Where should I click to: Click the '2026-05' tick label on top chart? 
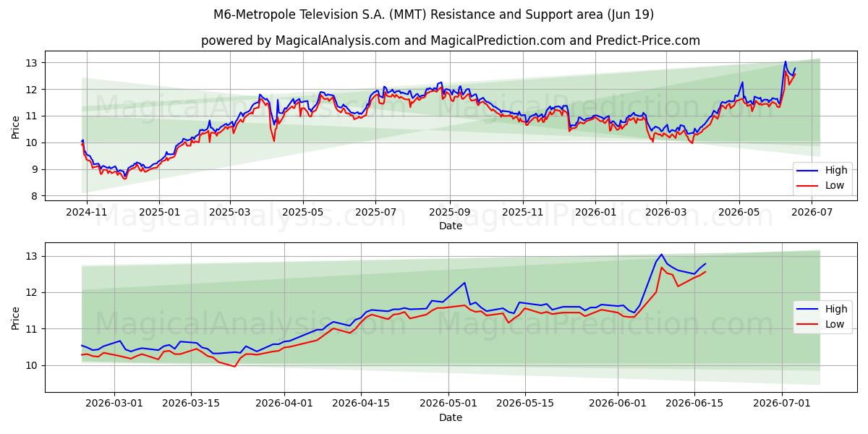point(739,213)
